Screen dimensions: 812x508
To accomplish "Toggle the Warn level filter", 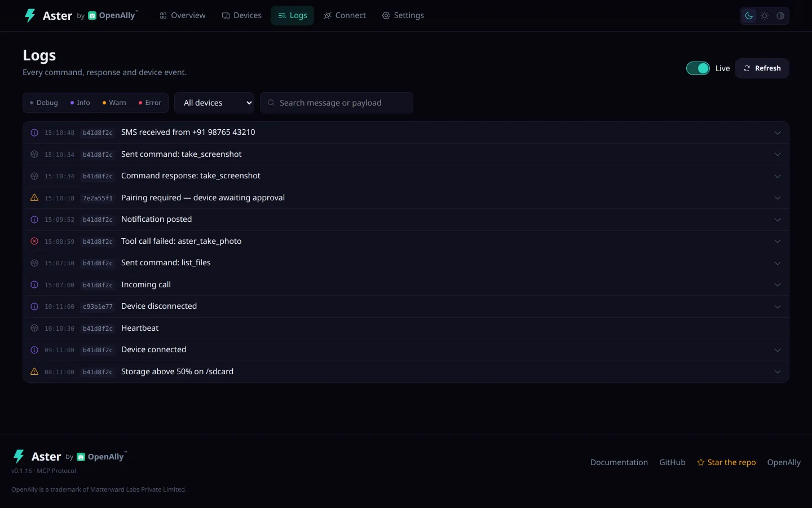I will coord(114,103).
